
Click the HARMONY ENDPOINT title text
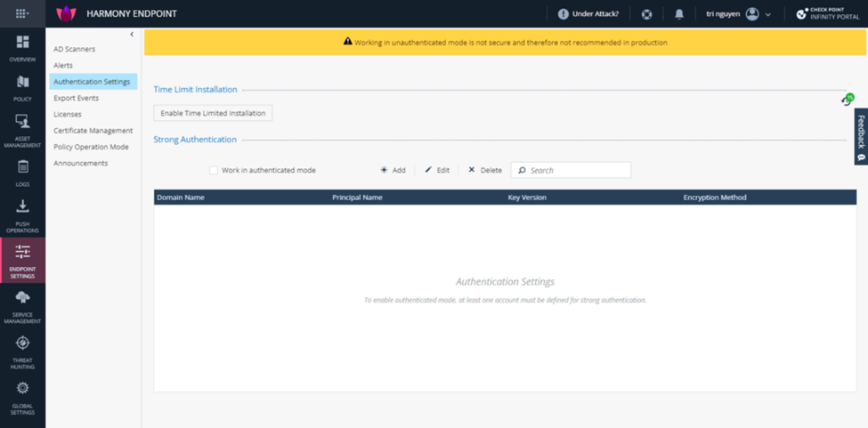[x=132, y=14]
